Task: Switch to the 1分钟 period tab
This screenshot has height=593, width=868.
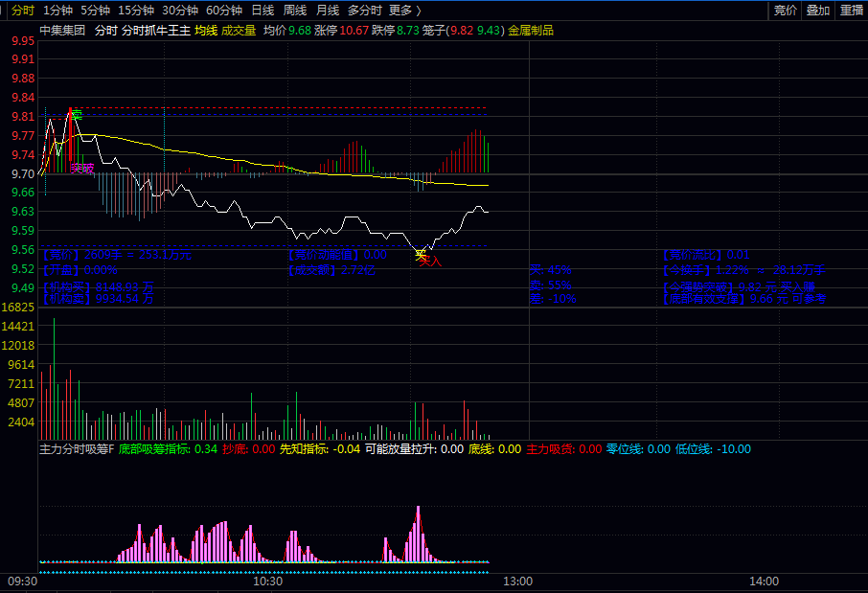Action: click(x=57, y=10)
